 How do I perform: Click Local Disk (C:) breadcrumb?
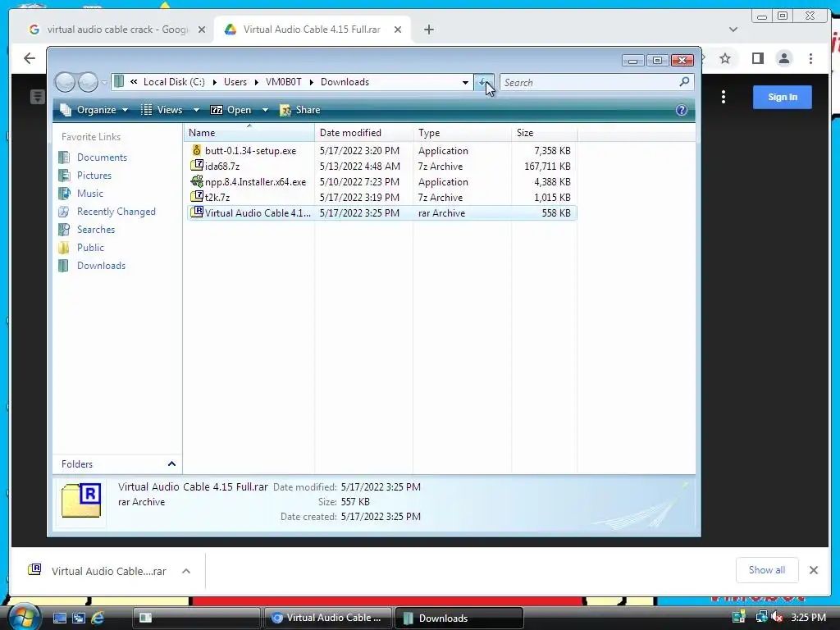[174, 82]
